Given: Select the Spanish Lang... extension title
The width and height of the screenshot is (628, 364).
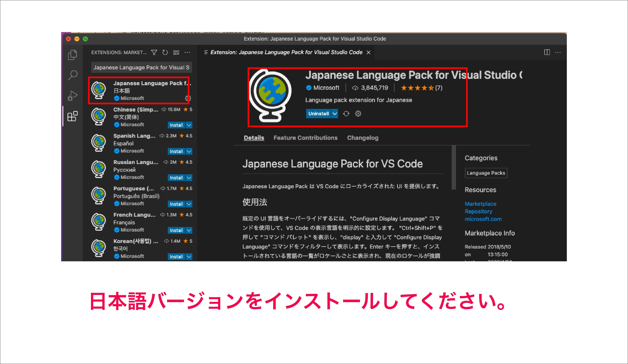Looking at the screenshot, I should pyautogui.click(x=134, y=136).
